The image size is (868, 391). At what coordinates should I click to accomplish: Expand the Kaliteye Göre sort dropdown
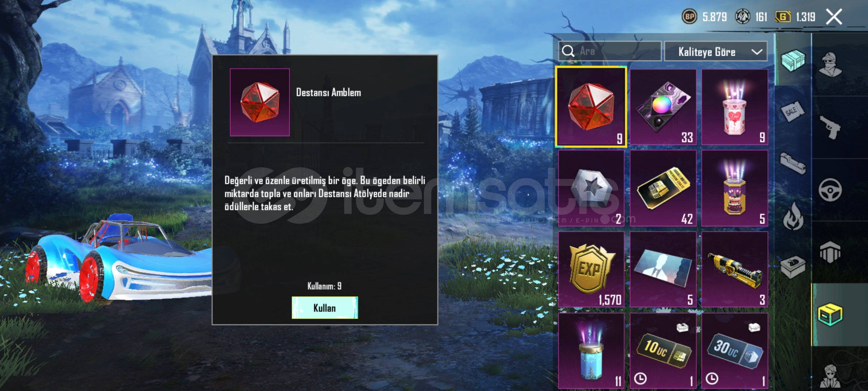tap(716, 52)
